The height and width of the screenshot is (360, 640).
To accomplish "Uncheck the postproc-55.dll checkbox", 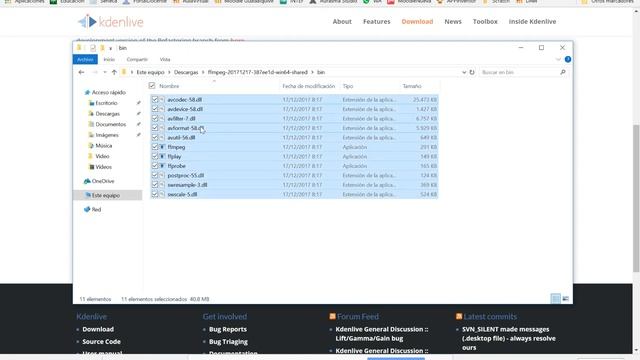I will coord(155,176).
